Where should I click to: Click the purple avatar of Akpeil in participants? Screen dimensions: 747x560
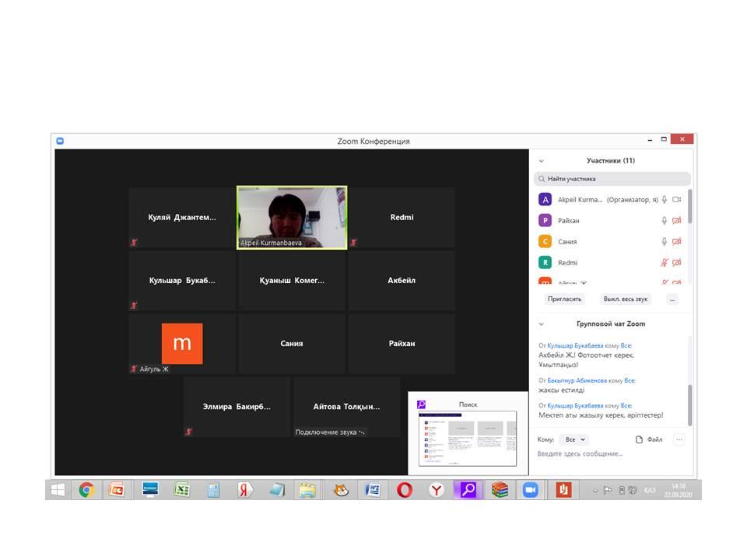[x=545, y=200]
